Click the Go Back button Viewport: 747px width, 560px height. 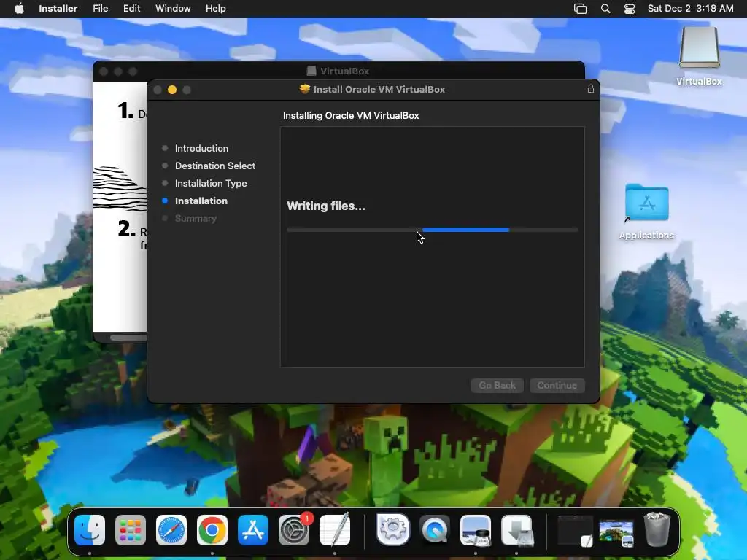pyautogui.click(x=498, y=385)
